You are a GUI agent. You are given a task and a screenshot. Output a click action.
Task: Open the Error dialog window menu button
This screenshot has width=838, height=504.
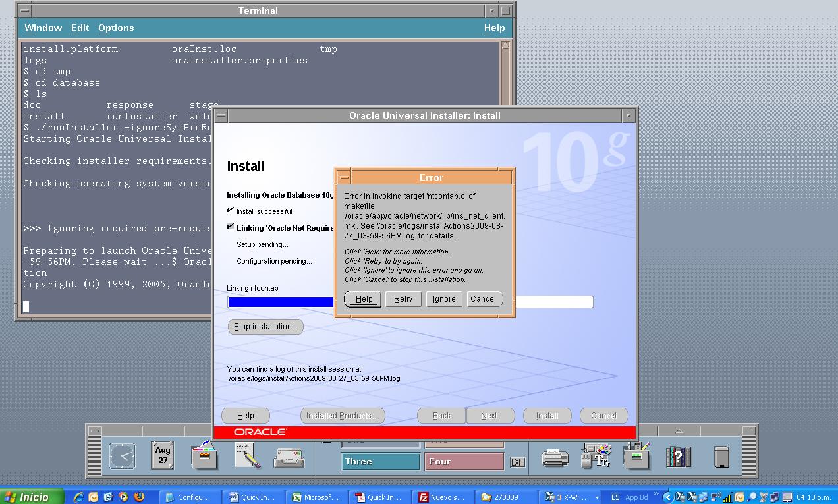coord(344,178)
